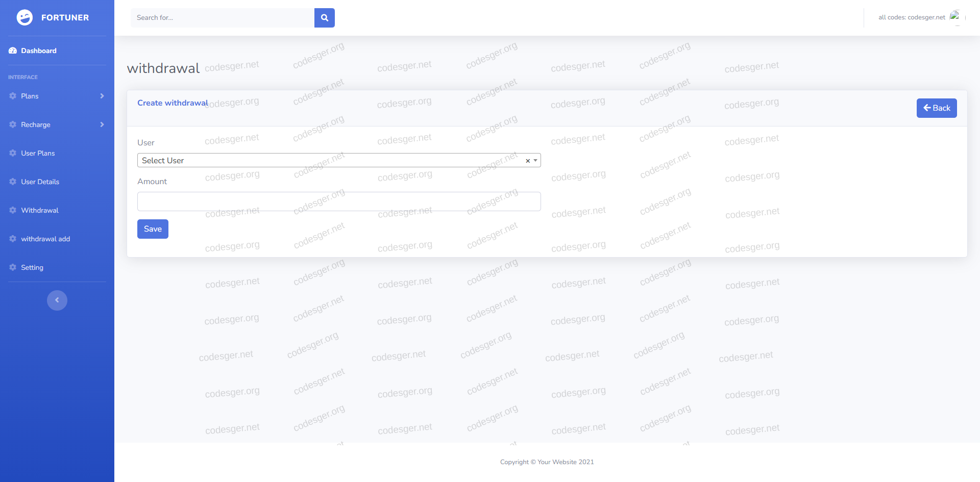This screenshot has width=980, height=482.
Task: Click the Back button
Action: (936, 108)
